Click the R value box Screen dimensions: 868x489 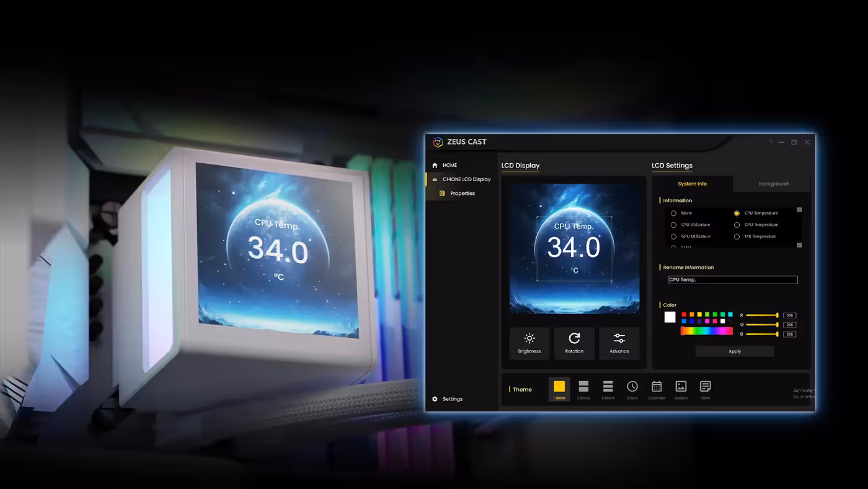(790, 315)
